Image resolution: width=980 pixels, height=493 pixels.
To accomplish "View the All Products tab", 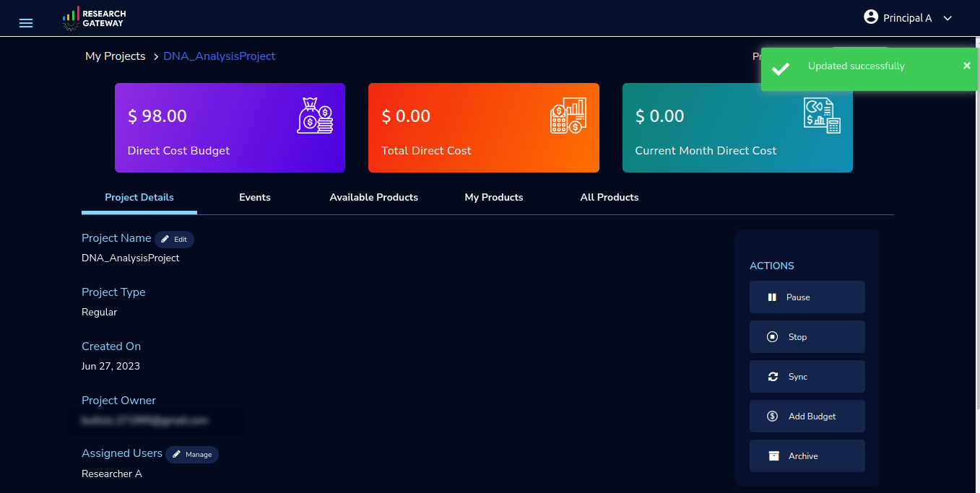I will click(610, 197).
